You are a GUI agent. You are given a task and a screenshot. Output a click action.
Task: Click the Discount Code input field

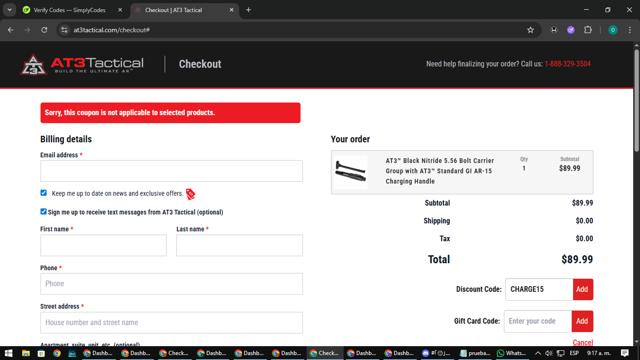[539, 289]
